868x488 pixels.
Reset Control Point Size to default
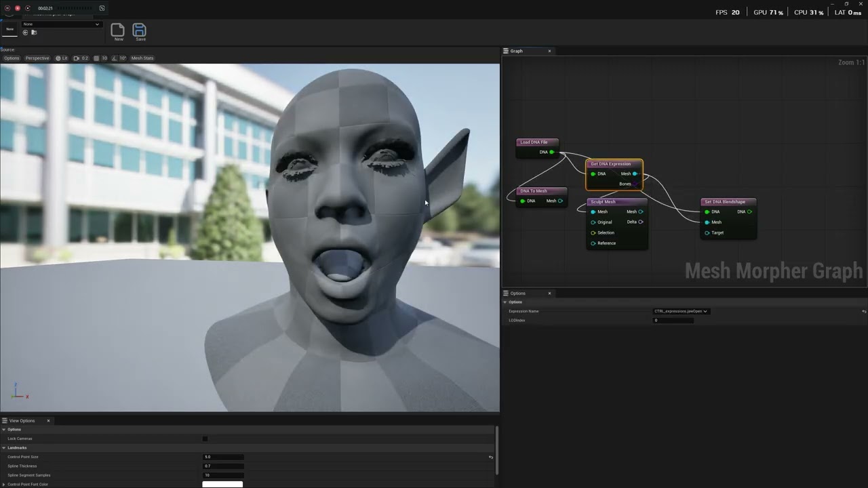491,457
